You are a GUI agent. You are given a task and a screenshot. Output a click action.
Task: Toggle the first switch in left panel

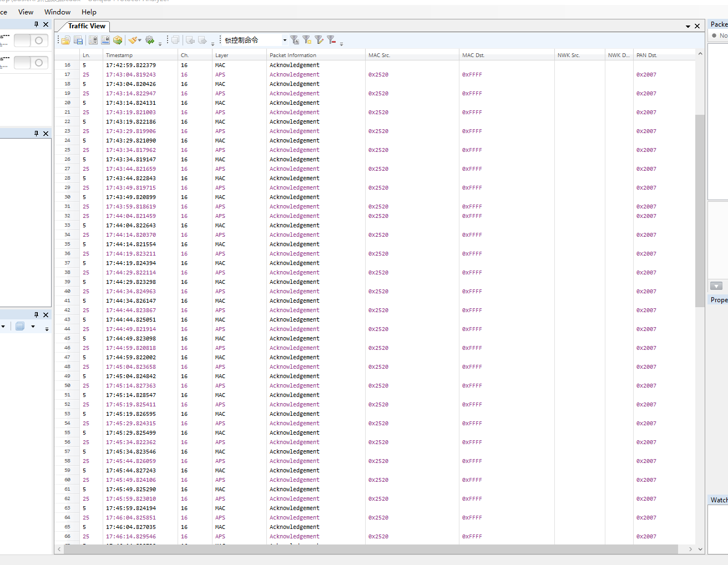click(31, 40)
